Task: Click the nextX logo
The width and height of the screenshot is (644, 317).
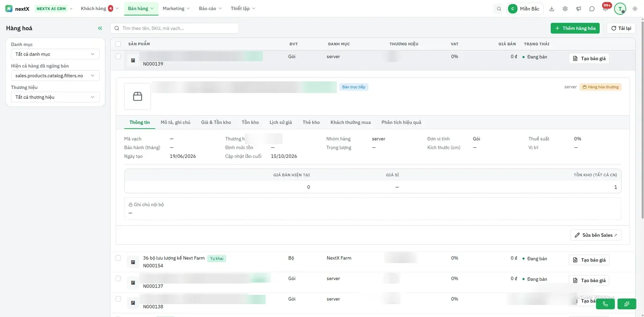Action: [x=17, y=8]
